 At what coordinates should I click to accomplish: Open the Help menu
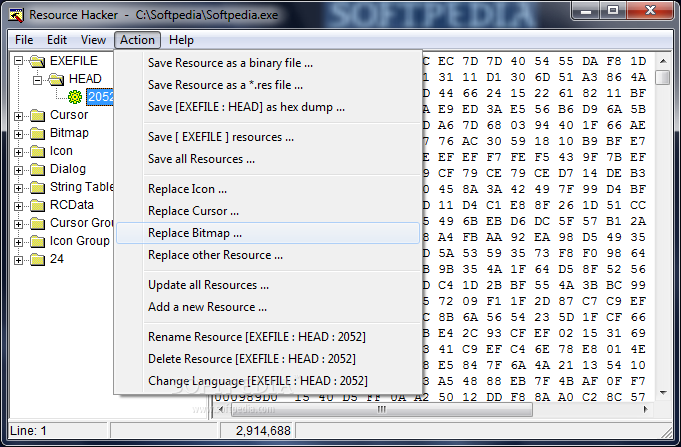pos(181,40)
